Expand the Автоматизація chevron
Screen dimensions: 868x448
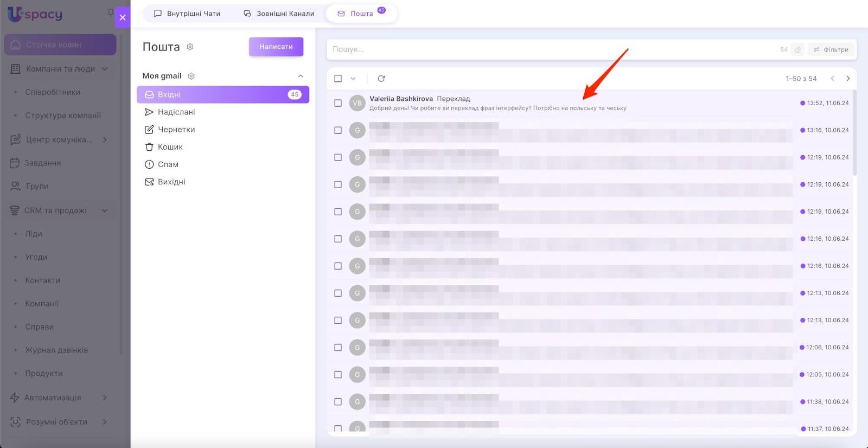[x=105, y=398]
